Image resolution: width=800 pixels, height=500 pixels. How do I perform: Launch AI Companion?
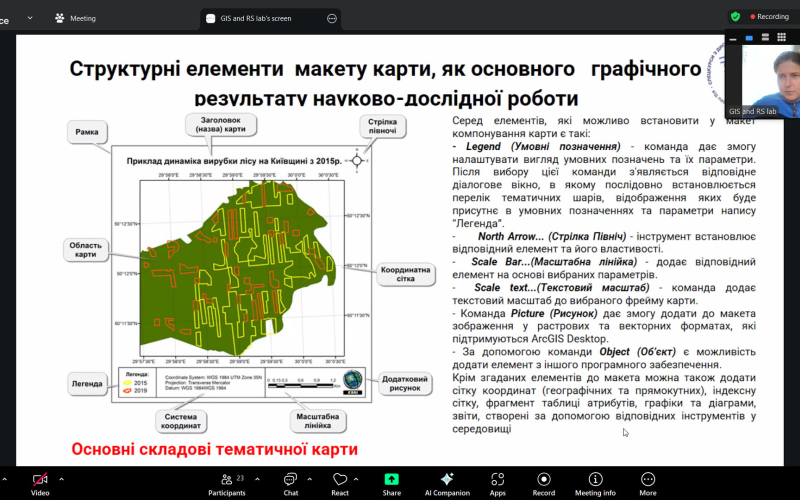click(446, 480)
